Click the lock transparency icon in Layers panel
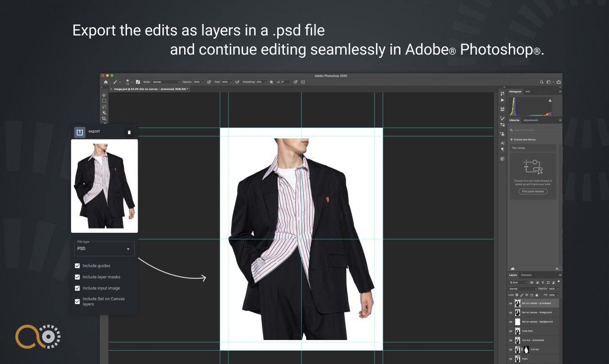The image size is (609, 364). 517,295
